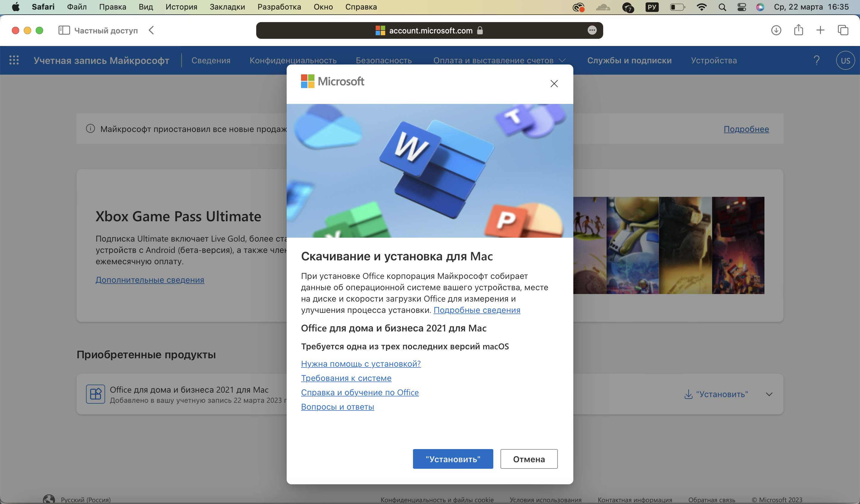The height and width of the screenshot is (504, 860).
Task: Click the Microsoft logo in dialog
Action: (x=332, y=81)
